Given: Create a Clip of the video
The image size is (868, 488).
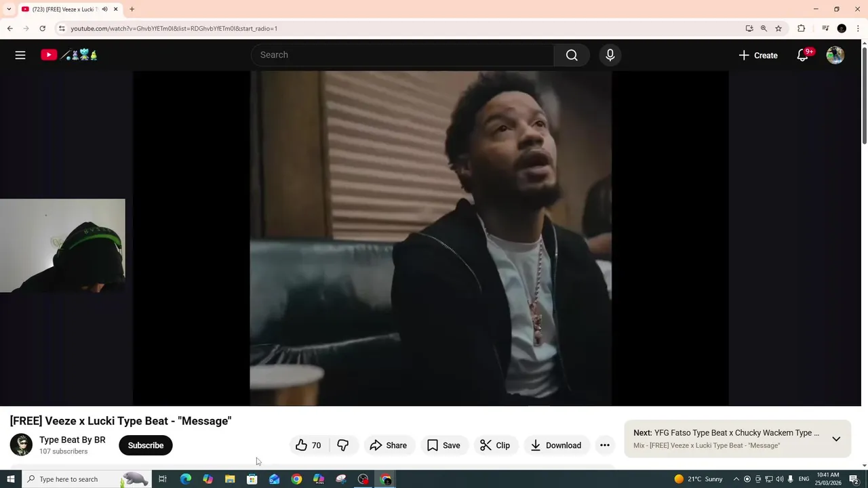Looking at the screenshot, I should 495,445.
